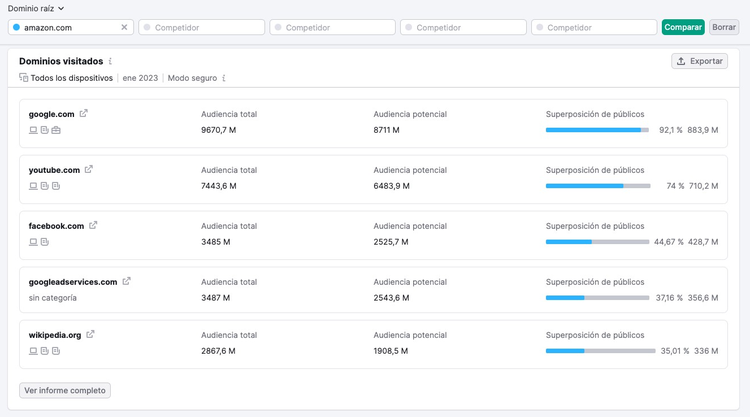Click the amazon.com domain input field
Viewport: 750px width, 417px height.
click(71, 27)
